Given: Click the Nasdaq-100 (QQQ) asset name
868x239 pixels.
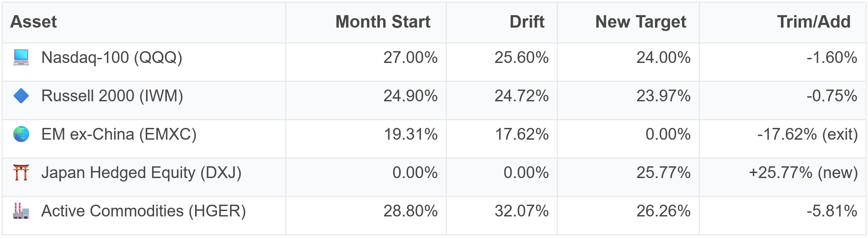Looking at the screenshot, I should [x=112, y=57].
